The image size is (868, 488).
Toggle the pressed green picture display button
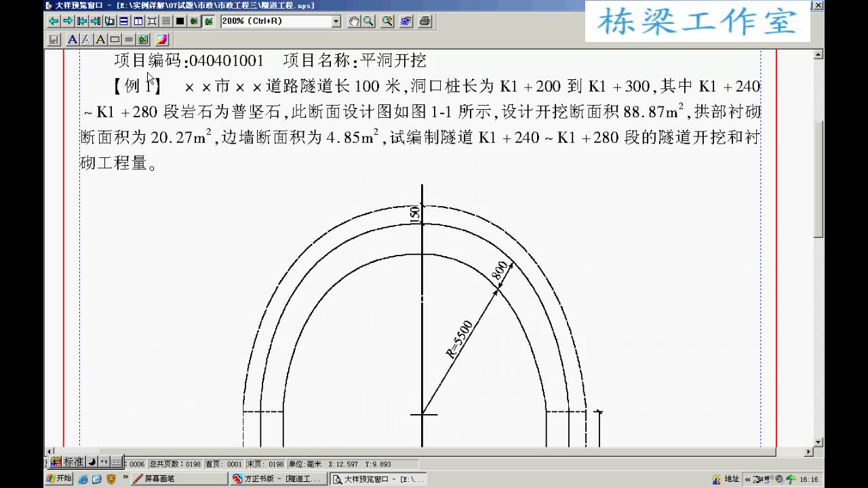[208, 21]
